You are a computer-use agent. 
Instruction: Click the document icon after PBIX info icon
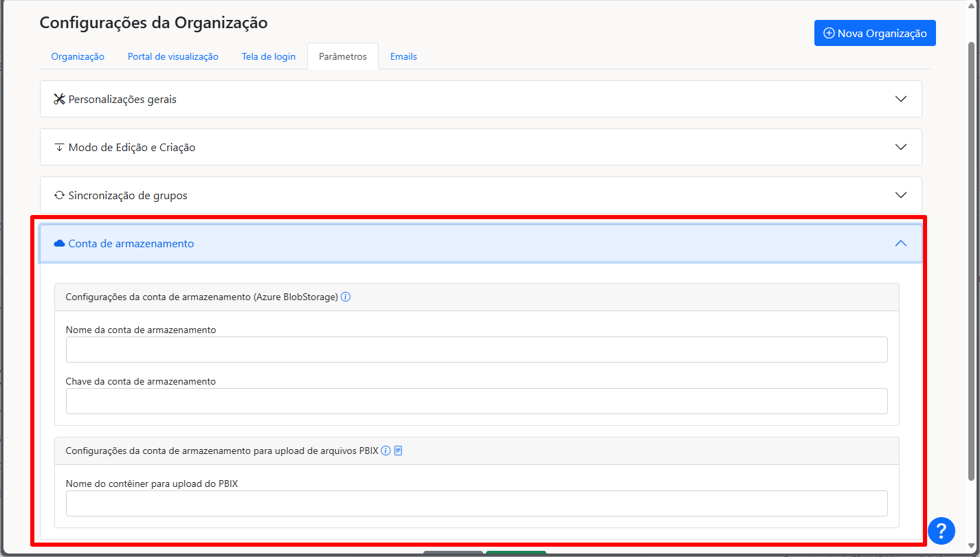(398, 451)
